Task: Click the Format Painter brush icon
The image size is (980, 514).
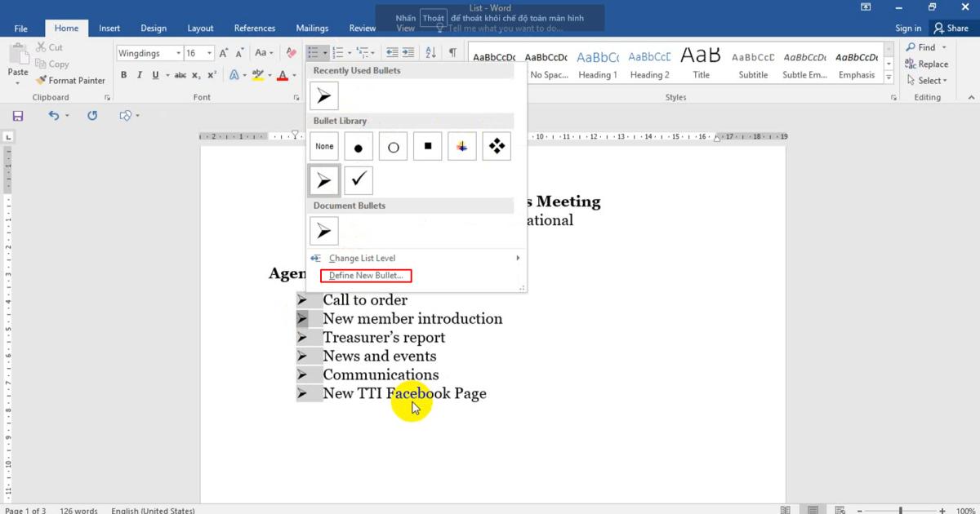Action: tap(41, 81)
